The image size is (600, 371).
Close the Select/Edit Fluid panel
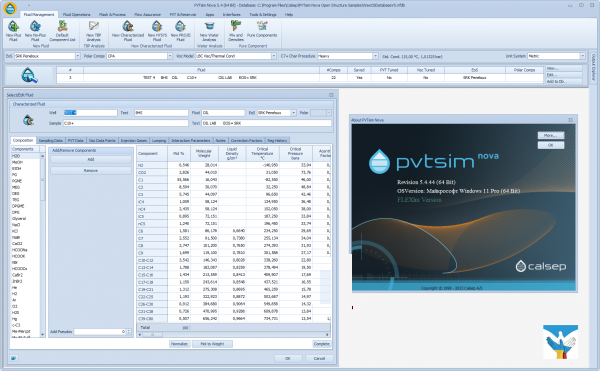(x=331, y=95)
